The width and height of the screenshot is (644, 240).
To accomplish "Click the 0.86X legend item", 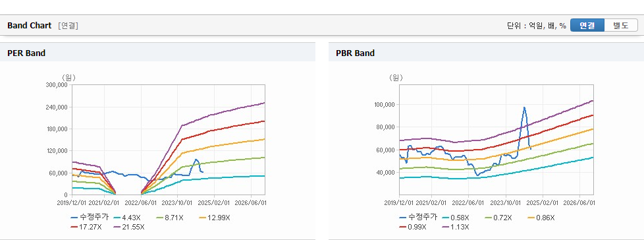I will pyautogui.click(x=542, y=218).
